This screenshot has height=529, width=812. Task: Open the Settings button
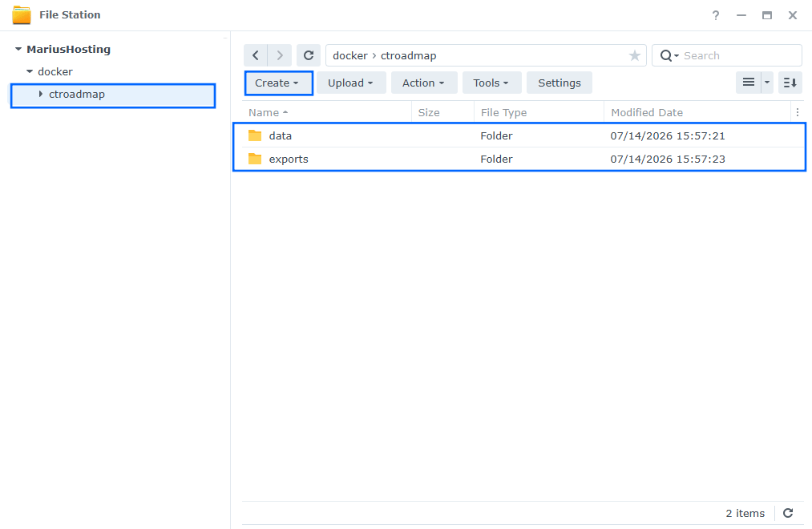pos(560,83)
